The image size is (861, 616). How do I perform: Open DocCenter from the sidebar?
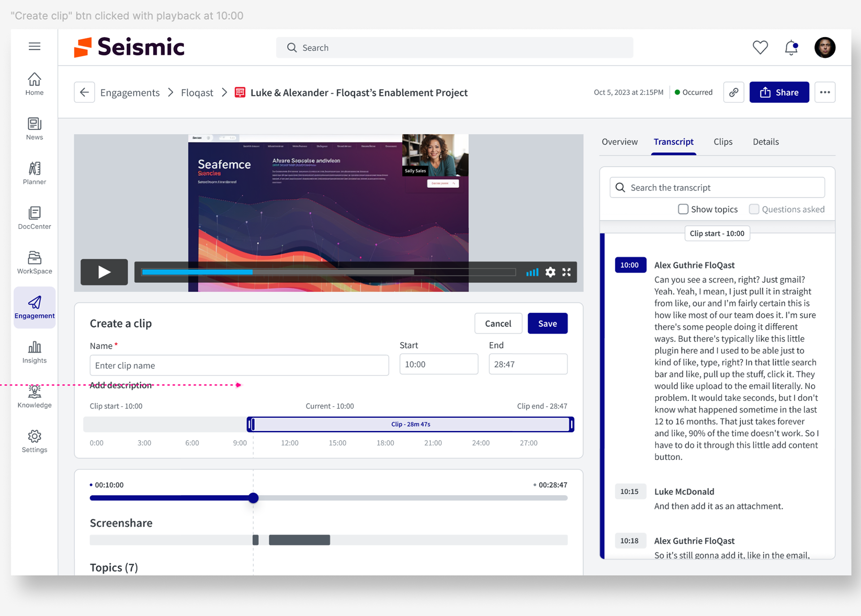click(35, 218)
